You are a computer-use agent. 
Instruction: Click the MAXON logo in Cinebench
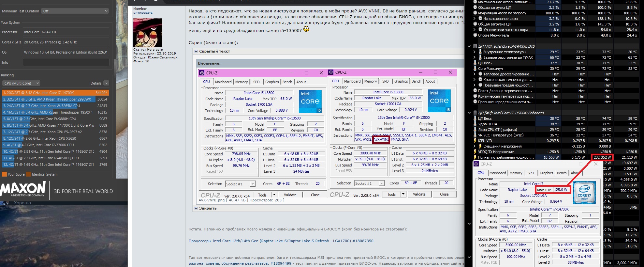click(23, 189)
